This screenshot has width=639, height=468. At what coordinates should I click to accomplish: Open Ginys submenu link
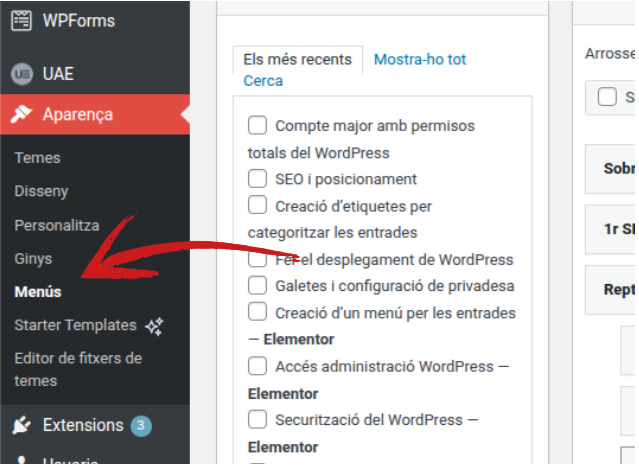[x=33, y=259]
